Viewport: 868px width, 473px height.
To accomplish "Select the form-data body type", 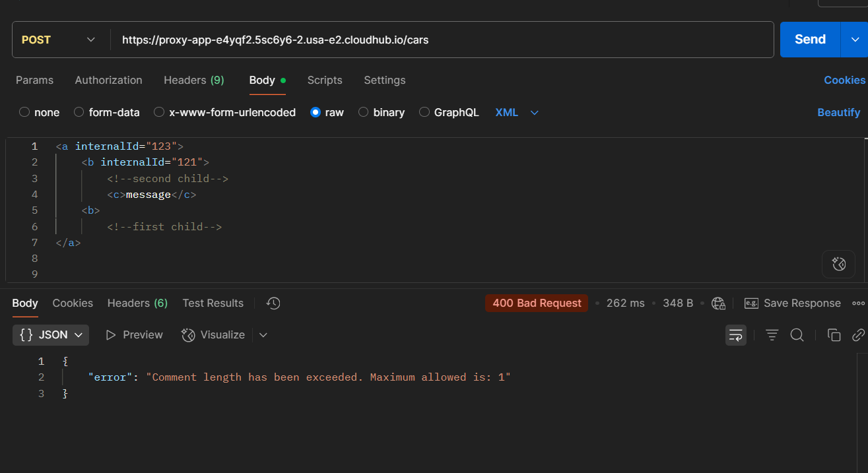I will (107, 112).
